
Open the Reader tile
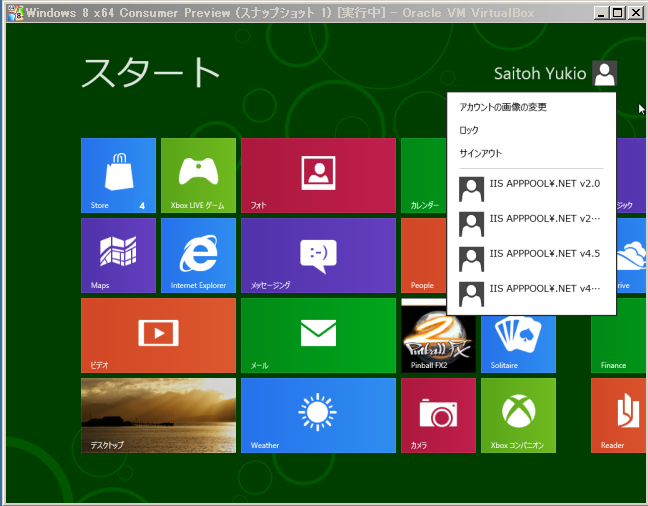click(618, 415)
